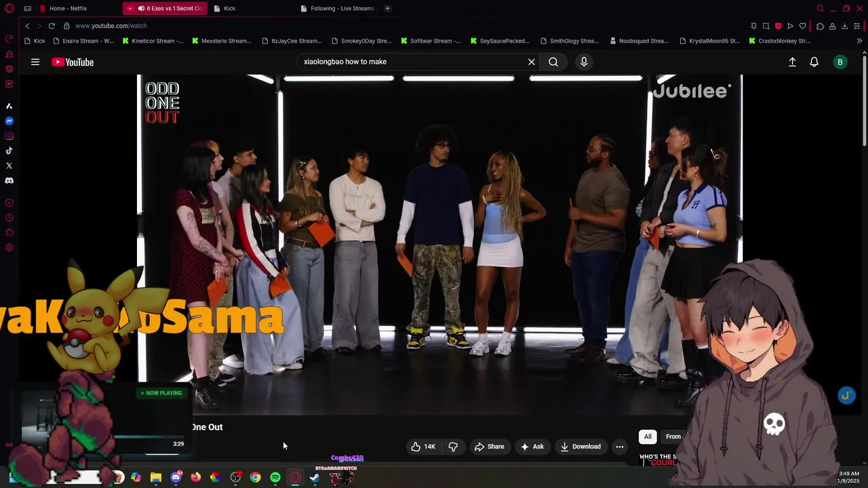This screenshot has width=868, height=488.
Task: Go to the YouTube home logo
Action: coord(73,62)
